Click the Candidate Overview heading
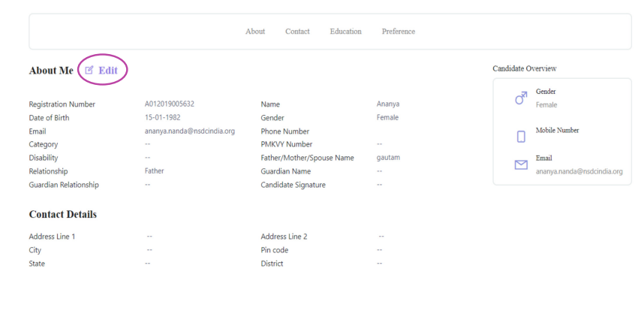644x332 pixels. (524, 68)
